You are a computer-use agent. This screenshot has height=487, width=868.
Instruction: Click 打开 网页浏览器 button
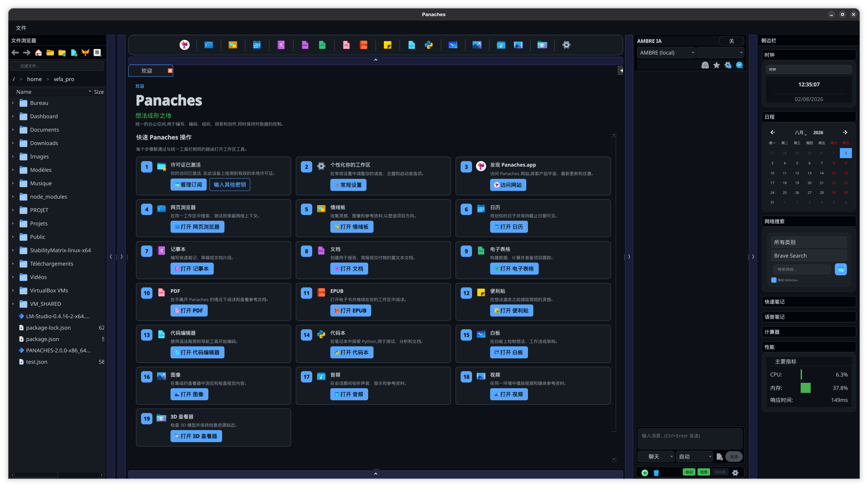pos(197,227)
